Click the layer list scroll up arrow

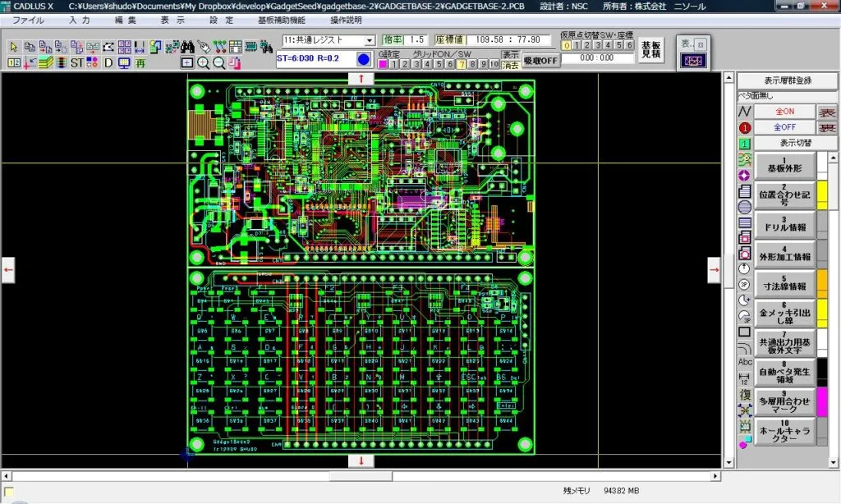point(833,158)
